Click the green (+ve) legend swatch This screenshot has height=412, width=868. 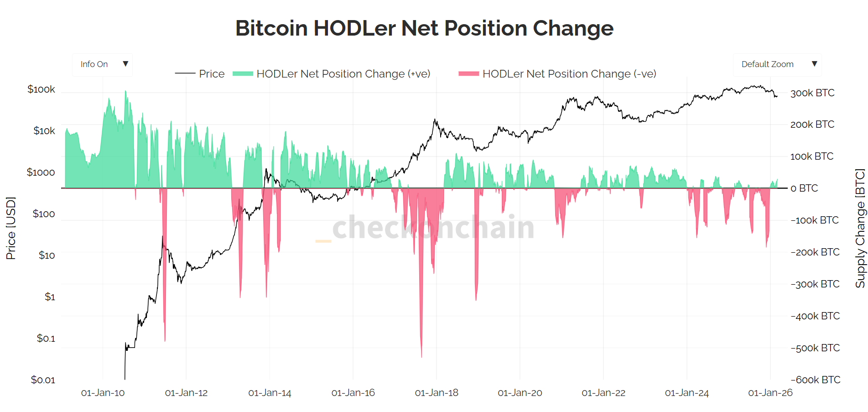(x=243, y=73)
